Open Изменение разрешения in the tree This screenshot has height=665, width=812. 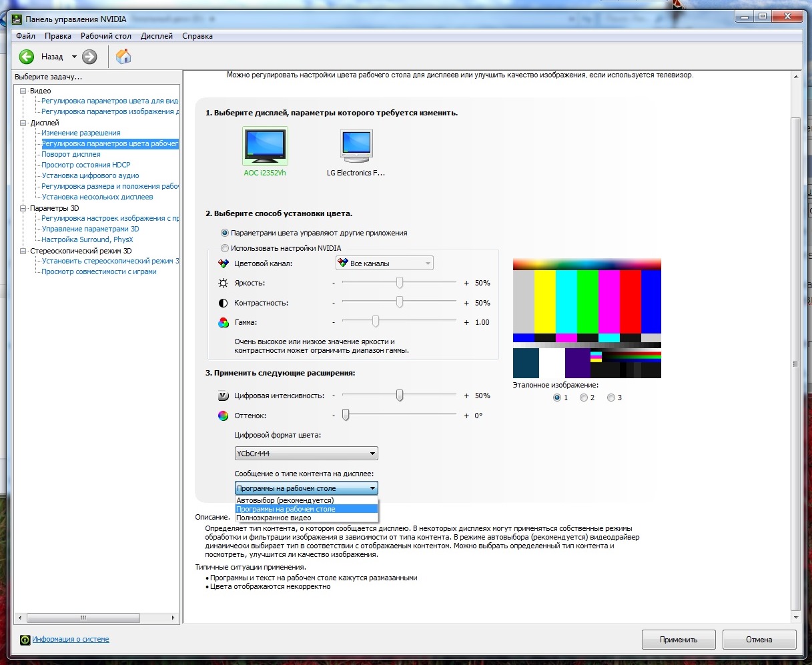(x=81, y=133)
